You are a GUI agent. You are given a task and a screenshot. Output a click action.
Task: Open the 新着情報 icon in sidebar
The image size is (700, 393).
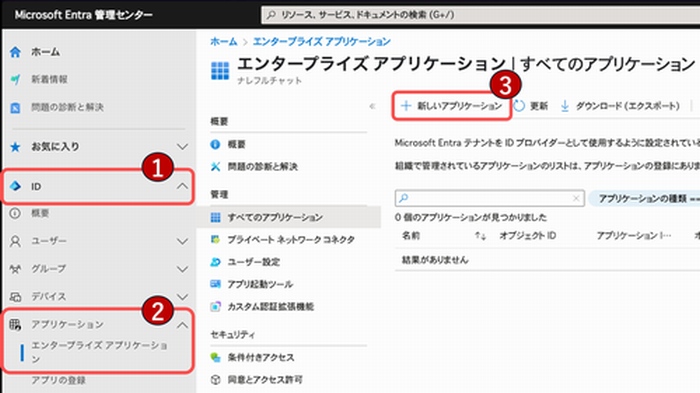[15, 79]
